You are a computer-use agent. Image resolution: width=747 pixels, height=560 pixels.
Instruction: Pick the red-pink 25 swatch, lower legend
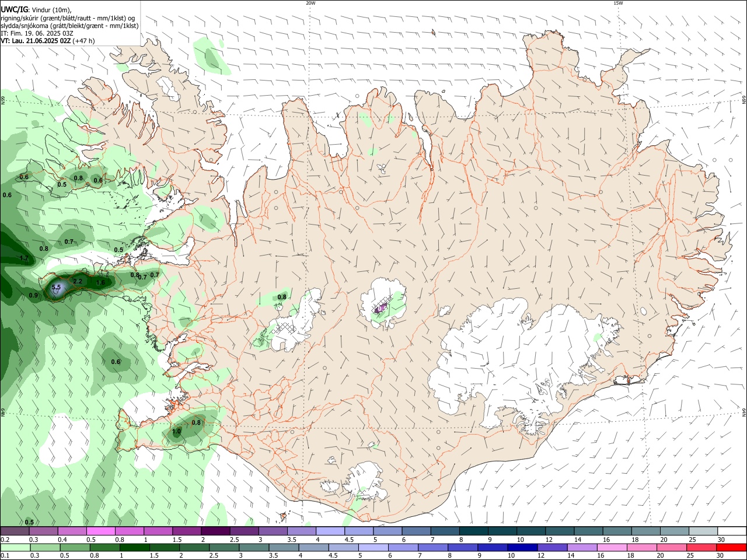pyautogui.click(x=701, y=547)
